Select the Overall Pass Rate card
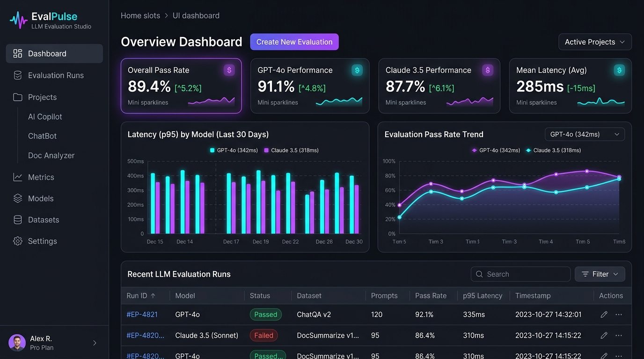Image resolution: width=644 pixels, height=359 pixels. point(181,86)
